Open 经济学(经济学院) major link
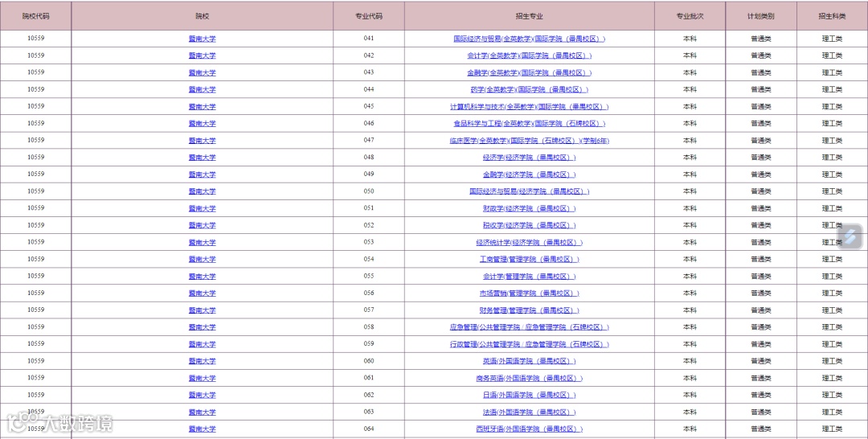 pos(529,158)
